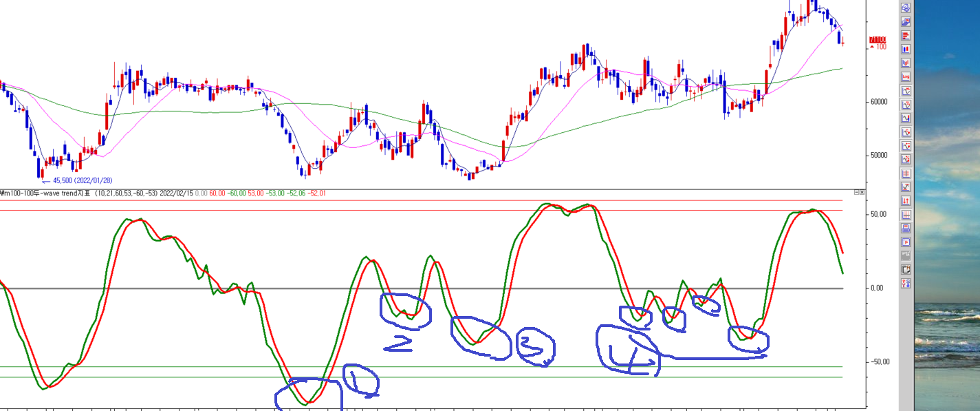Click the Log scale toolbar icon
Image resolution: width=980 pixels, height=411 pixels.
[x=906, y=76]
